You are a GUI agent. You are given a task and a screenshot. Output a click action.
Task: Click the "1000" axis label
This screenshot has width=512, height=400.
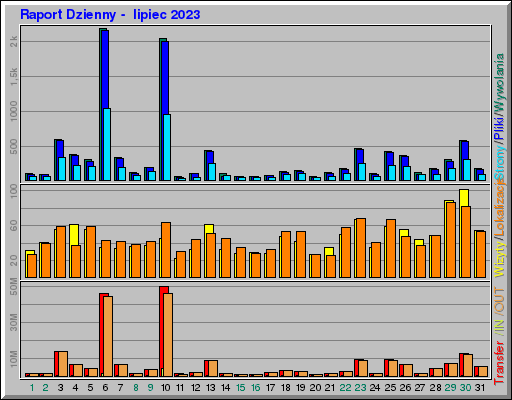tap(14, 111)
